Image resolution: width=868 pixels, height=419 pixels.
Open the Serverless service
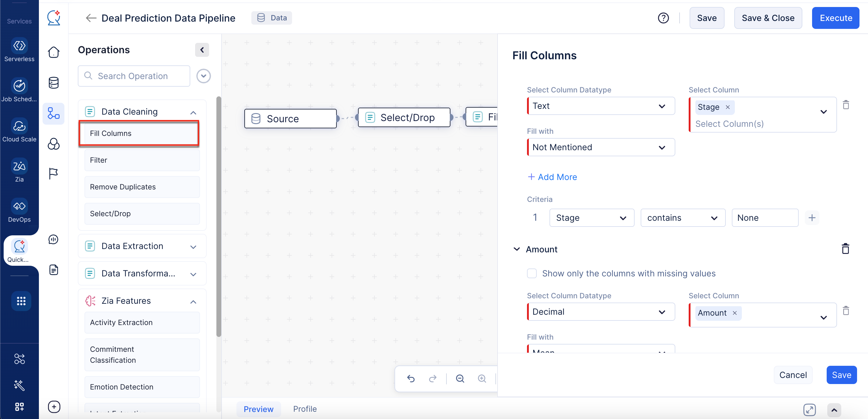point(19,50)
